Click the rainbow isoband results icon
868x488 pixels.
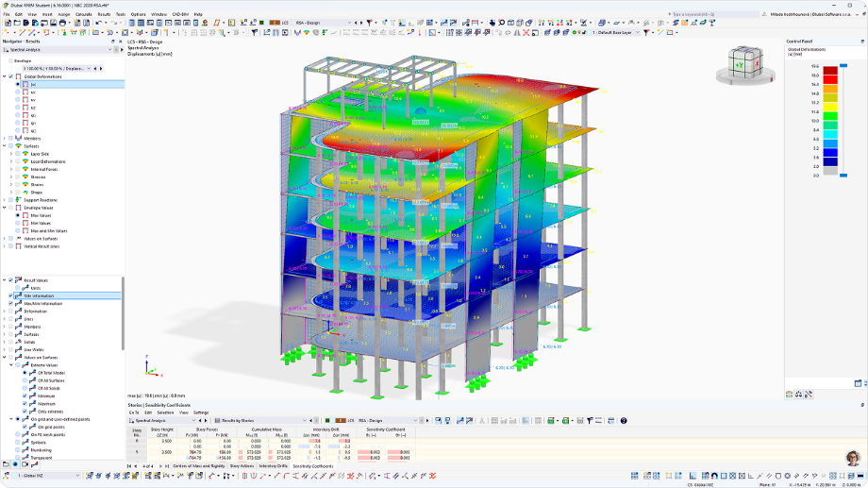306,33
